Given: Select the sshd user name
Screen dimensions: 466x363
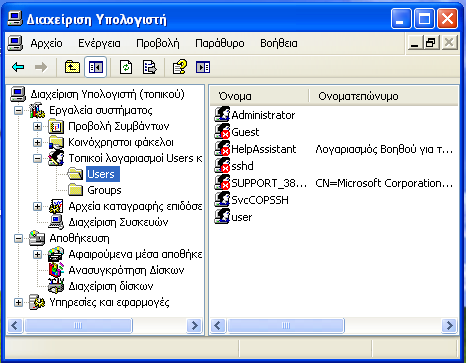Looking at the screenshot, I should [x=243, y=166].
